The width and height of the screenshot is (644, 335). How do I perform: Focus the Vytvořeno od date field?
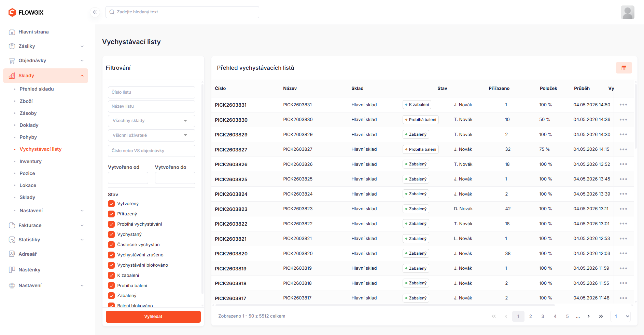coord(128,178)
